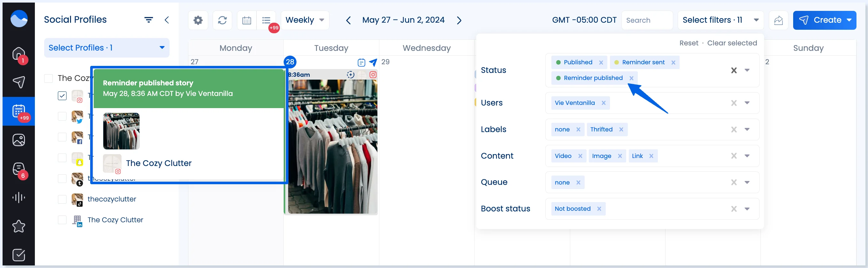Screen dimensions: 868x268
Task: Check the thecozyclutter TikTok profile checkbox
Action: pyautogui.click(x=62, y=199)
